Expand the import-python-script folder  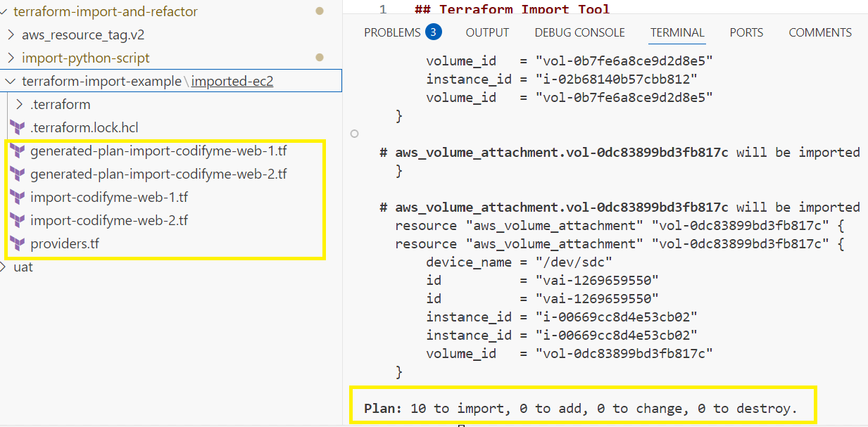tap(11, 58)
